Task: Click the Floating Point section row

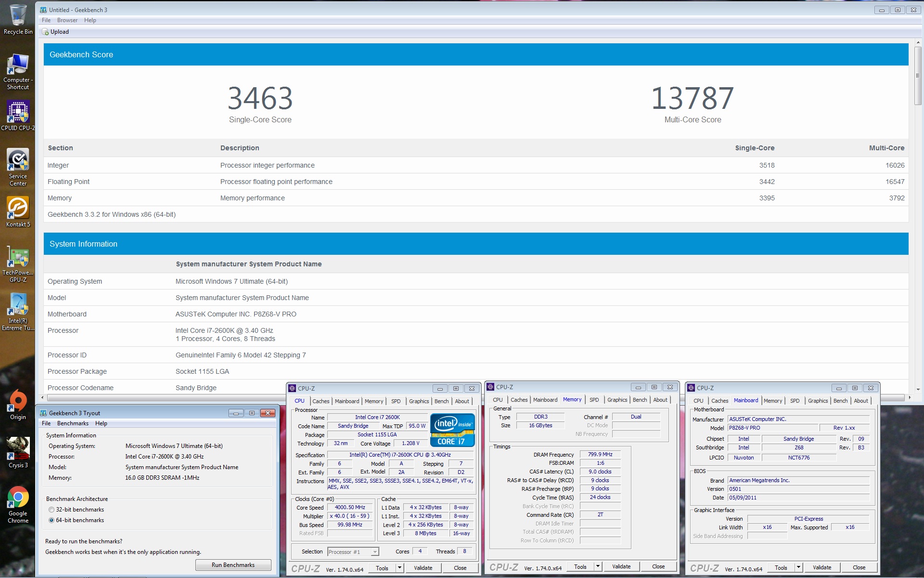Action: pyautogui.click(x=476, y=182)
